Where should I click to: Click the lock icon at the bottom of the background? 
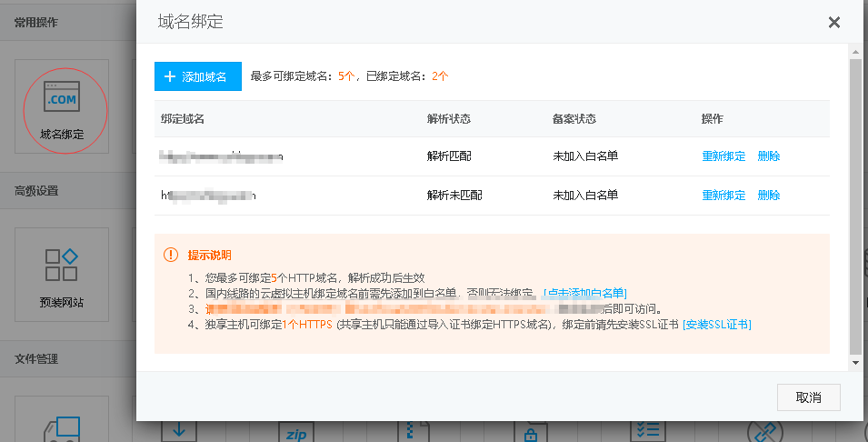click(x=531, y=433)
